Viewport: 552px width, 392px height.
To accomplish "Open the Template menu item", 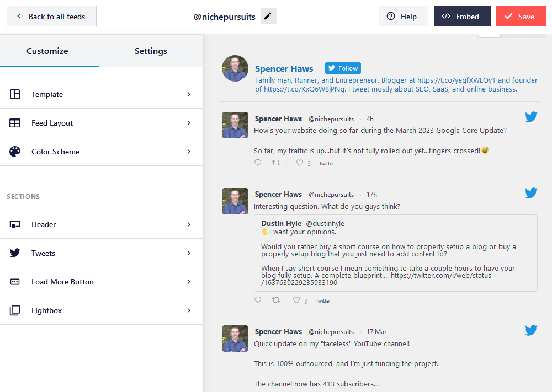I will (x=102, y=94).
